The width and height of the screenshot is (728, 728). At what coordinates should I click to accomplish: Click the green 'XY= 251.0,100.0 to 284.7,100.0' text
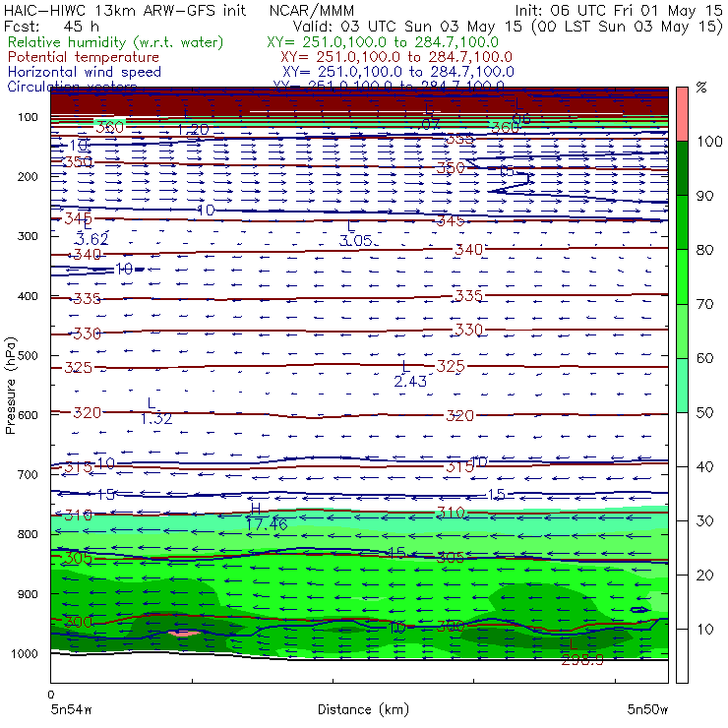(383, 42)
